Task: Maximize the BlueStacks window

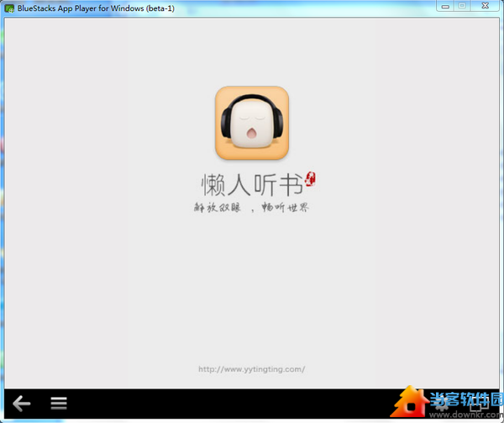Action: [x=462, y=6]
